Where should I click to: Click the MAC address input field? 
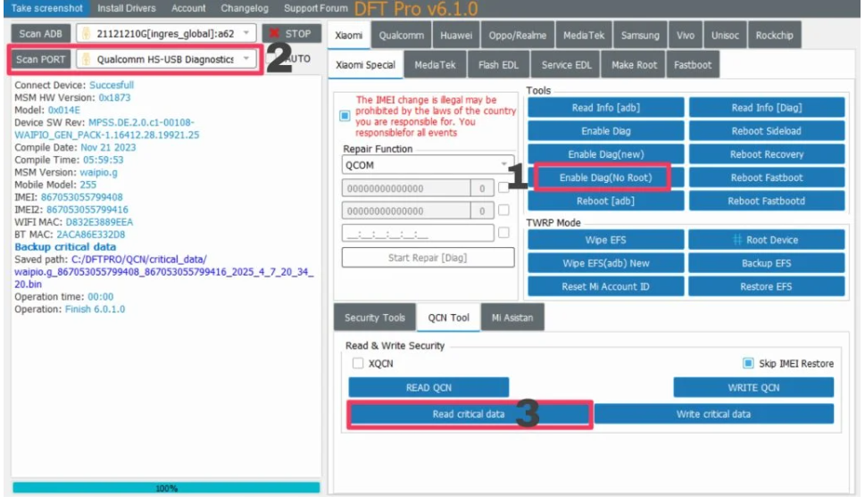coord(418,233)
